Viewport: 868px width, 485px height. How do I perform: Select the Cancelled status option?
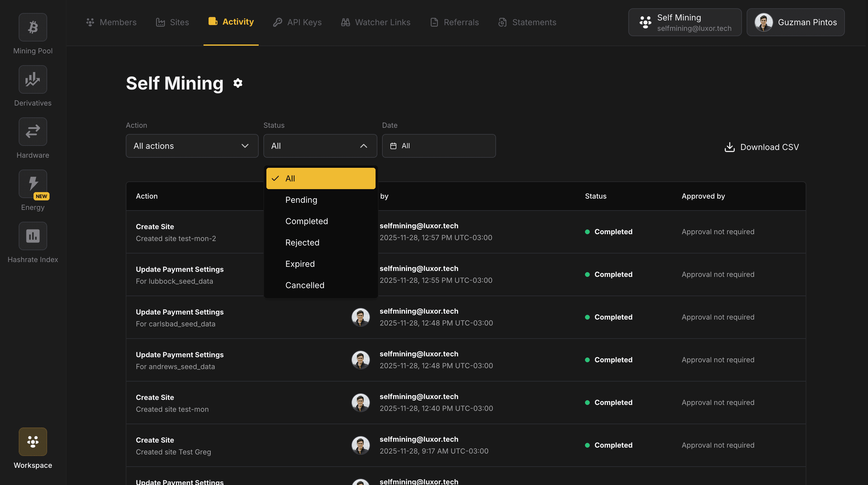click(x=305, y=285)
